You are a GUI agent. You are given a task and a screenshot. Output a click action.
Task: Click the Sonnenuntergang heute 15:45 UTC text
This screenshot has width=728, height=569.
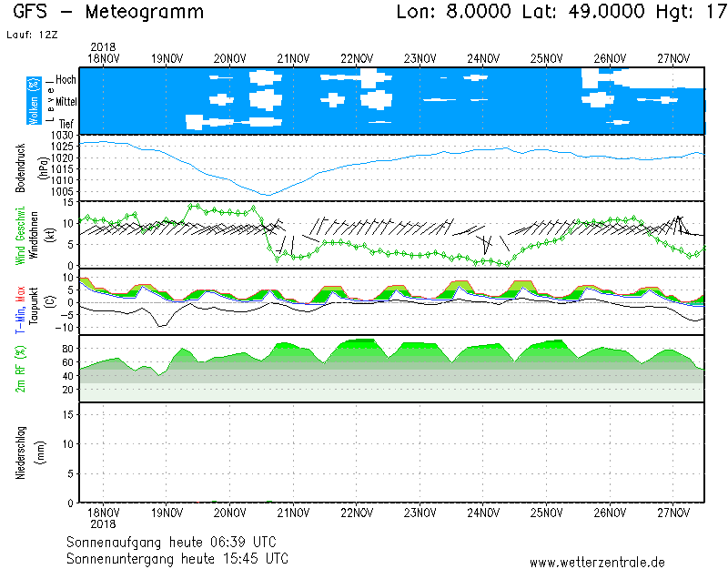(x=177, y=557)
